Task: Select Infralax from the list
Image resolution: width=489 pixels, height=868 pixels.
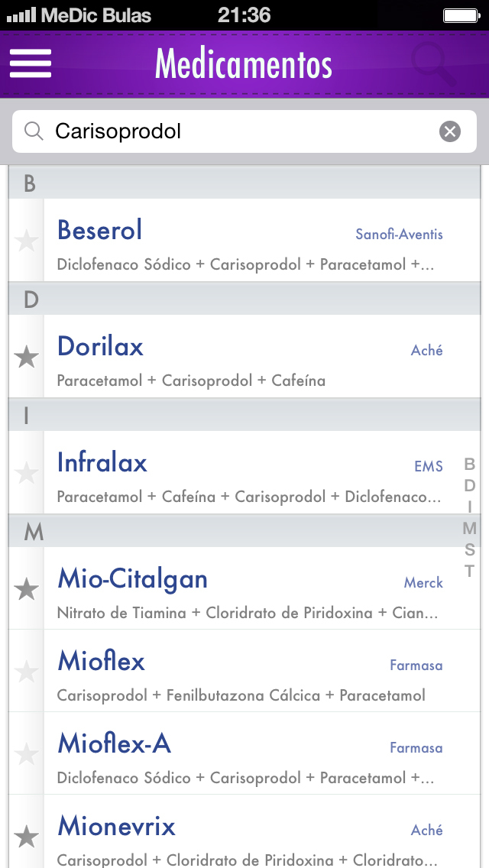Action: point(244,474)
